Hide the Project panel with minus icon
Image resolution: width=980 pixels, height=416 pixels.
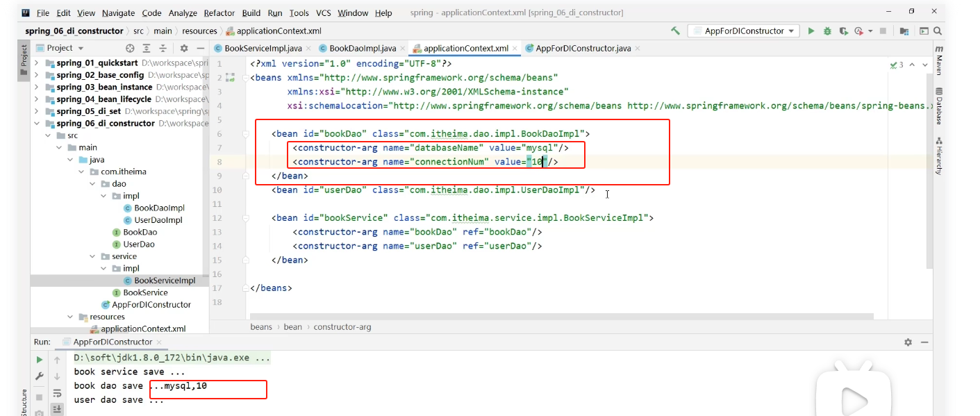tap(200, 48)
